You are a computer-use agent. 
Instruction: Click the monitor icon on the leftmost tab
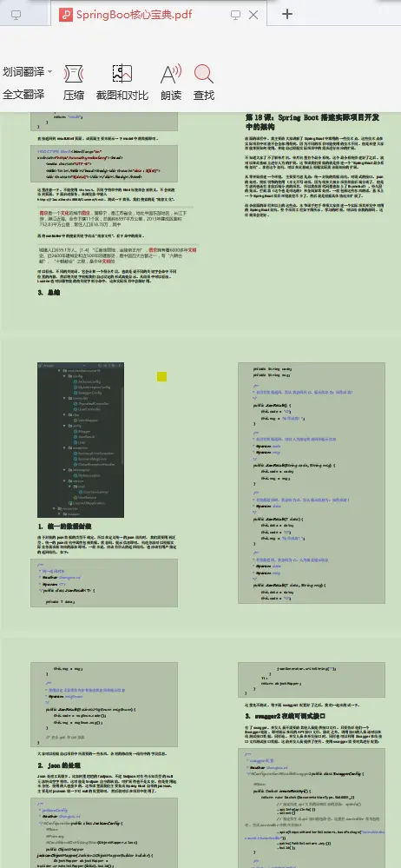[x=16, y=15]
